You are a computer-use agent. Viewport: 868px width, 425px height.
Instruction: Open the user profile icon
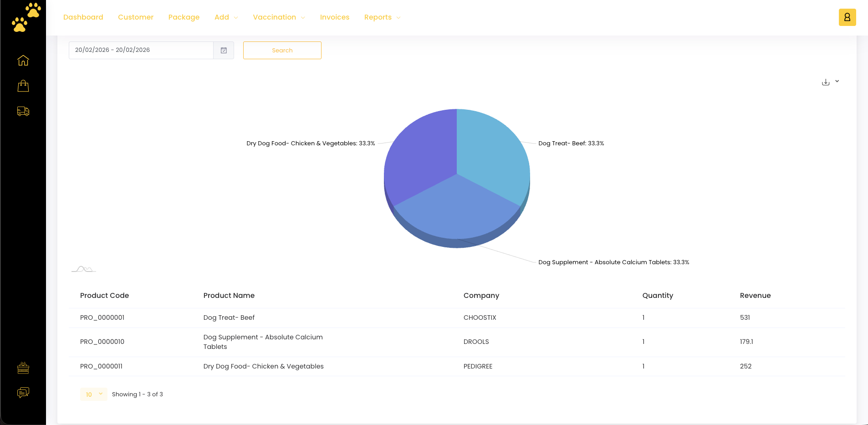pos(847,17)
